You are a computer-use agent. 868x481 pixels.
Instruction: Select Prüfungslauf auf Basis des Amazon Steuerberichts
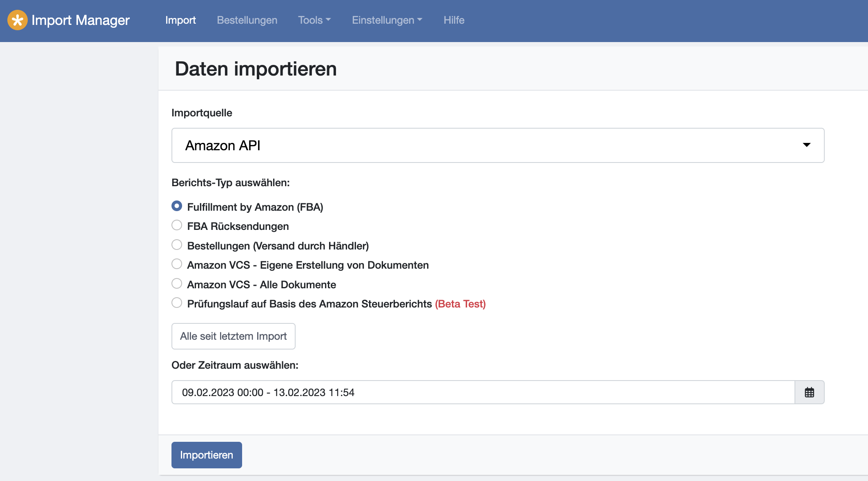click(x=177, y=303)
